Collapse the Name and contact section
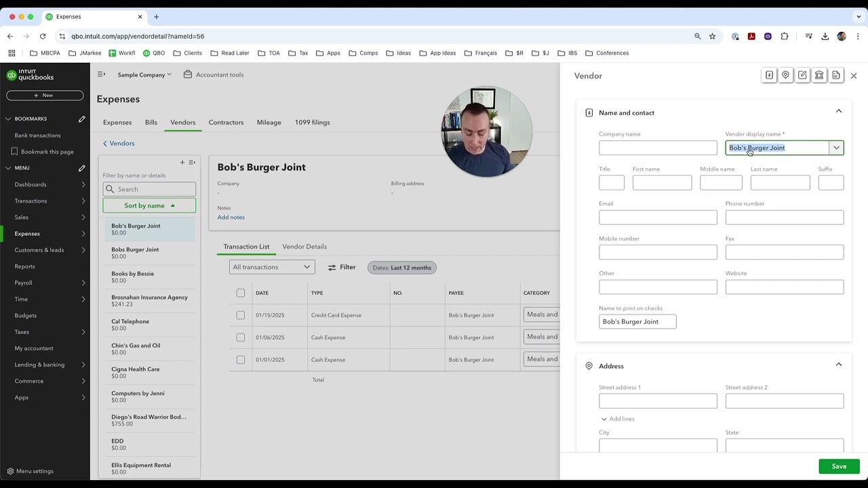This screenshot has width=868, height=488. pyautogui.click(x=839, y=111)
